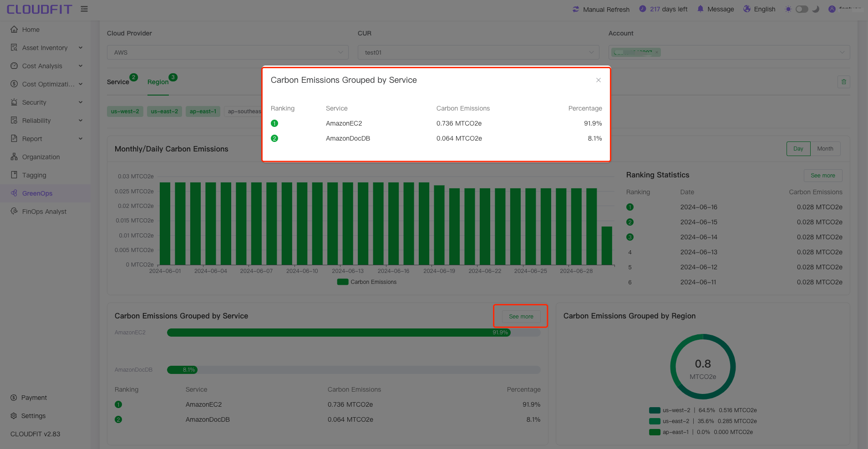Click the CLOUDFIT logo
This screenshot has height=449, width=868.
pos(39,9)
